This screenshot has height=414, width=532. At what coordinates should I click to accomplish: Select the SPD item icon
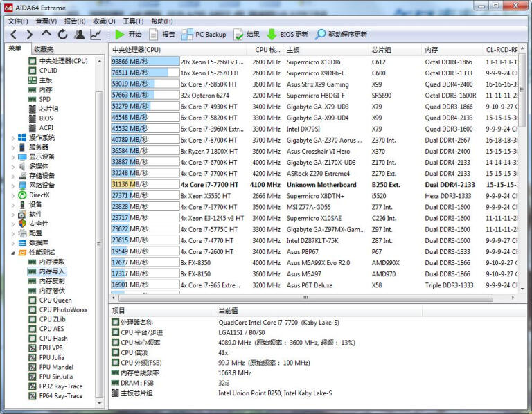pyautogui.click(x=33, y=99)
